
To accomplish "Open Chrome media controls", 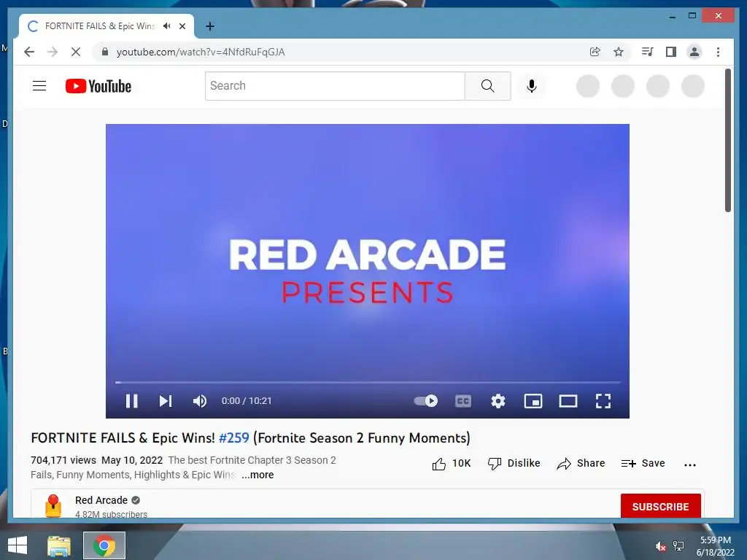I will (x=648, y=52).
